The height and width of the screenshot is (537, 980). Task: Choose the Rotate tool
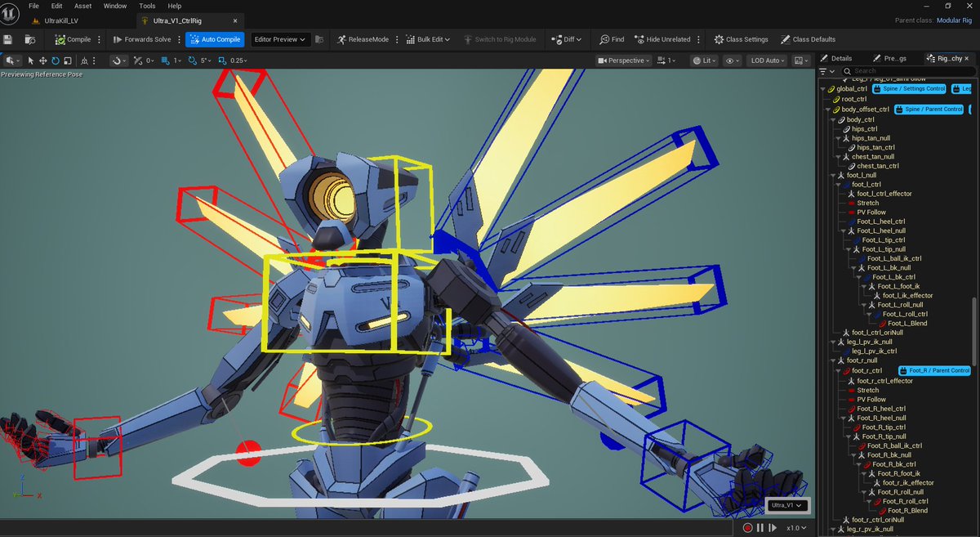[x=56, y=60]
